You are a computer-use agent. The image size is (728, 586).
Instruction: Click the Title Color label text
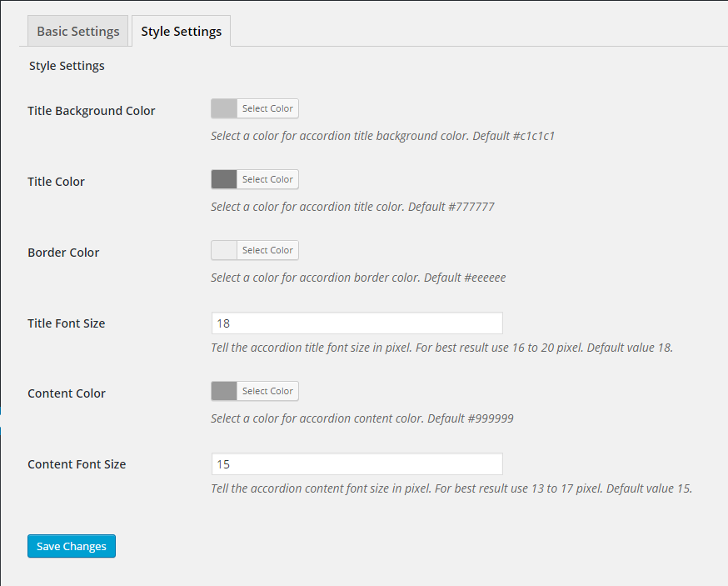[56, 182]
